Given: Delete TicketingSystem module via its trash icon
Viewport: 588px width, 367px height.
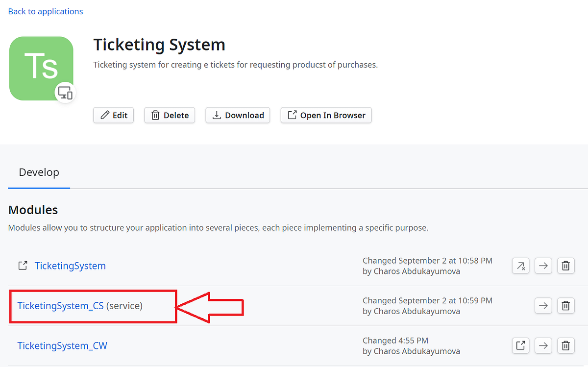Looking at the screenshot, I should [x=565, y=266].
